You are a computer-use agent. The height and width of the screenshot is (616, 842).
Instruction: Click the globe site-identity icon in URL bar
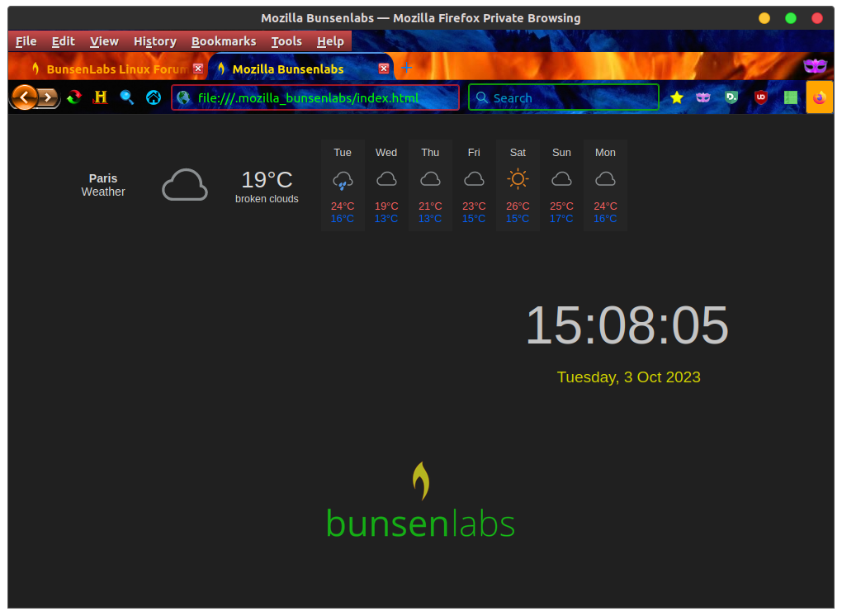click(x=184, y=97)
